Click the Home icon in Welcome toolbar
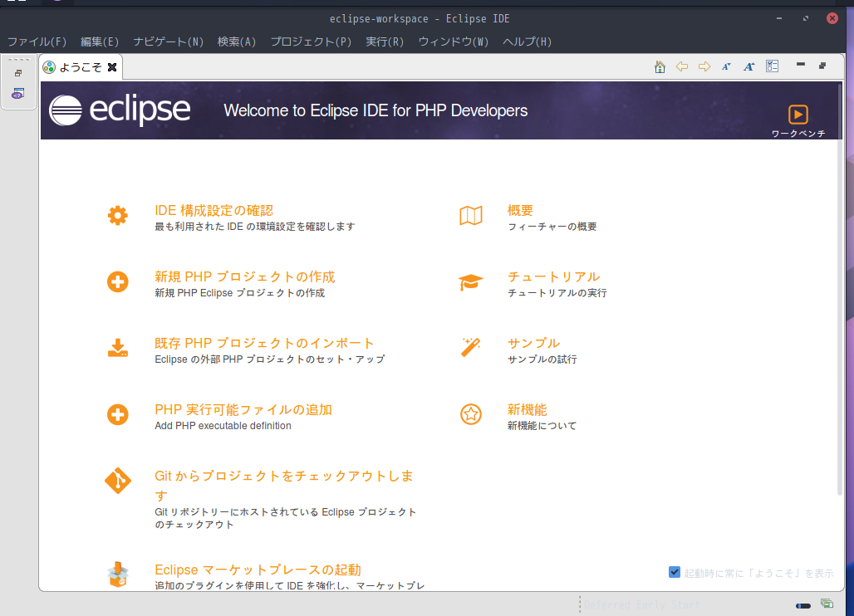The image size is (854, 616). point(660,66)
